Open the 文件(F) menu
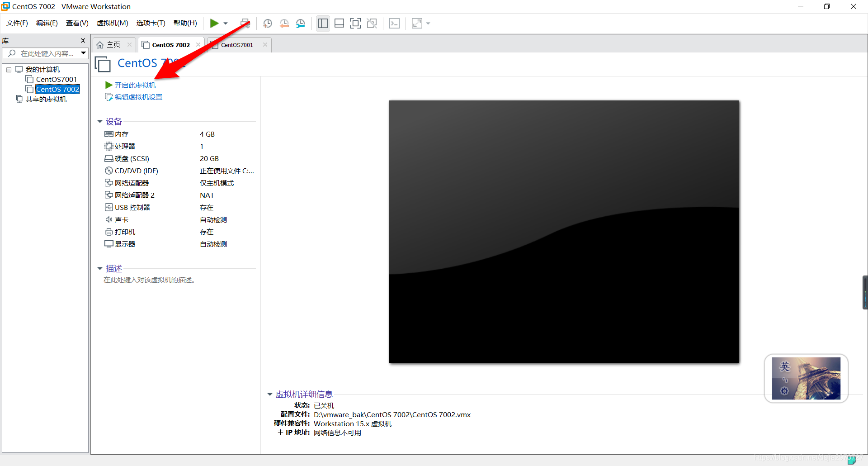 17,23
